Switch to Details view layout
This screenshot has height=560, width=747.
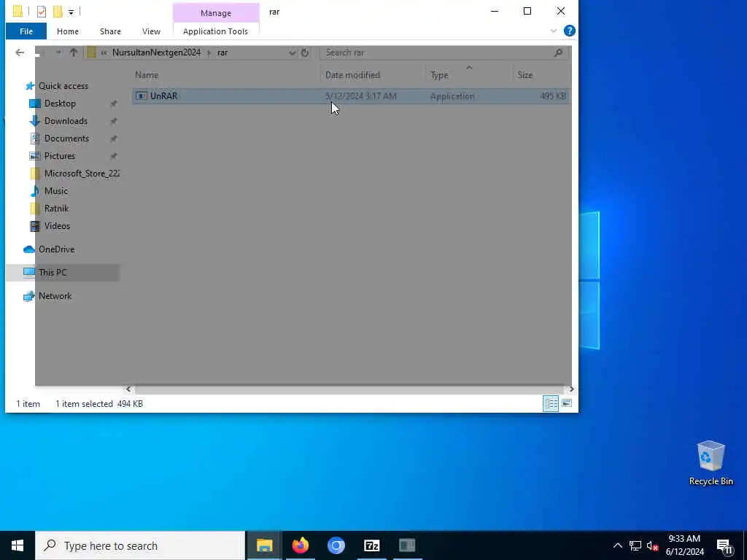[551, 404]
